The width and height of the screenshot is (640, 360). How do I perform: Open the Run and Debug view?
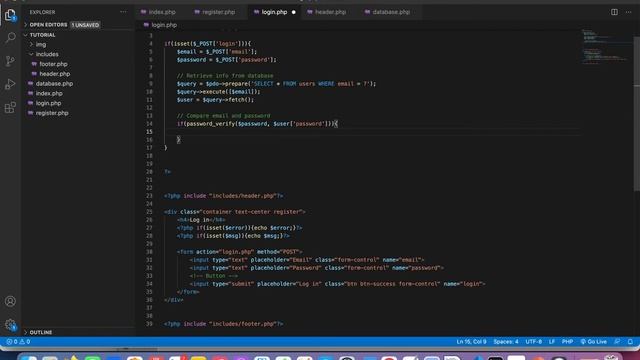point(10,84)
